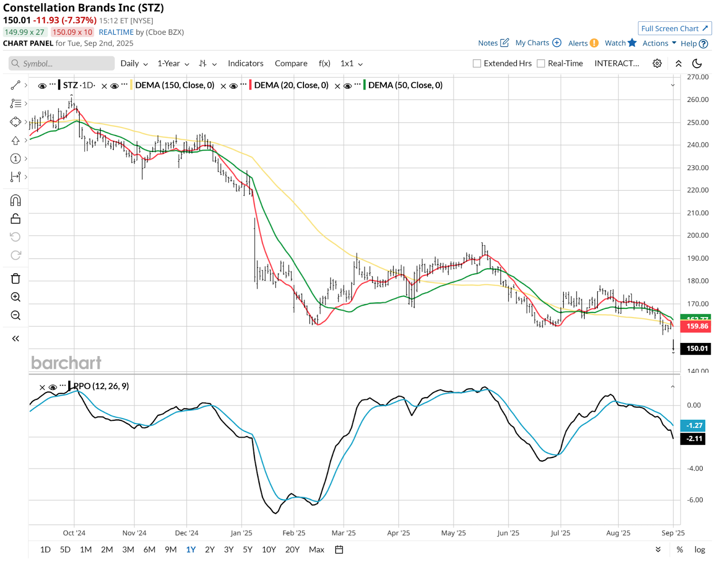The image size is (728, 564).
Task: Hide the PPO indicator pane
Action: (x=53, y=387)
